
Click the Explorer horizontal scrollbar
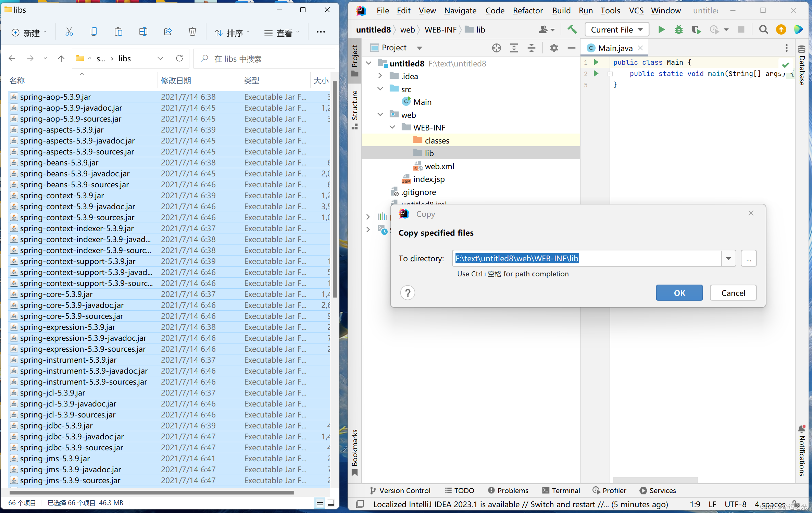pos(151,493)
